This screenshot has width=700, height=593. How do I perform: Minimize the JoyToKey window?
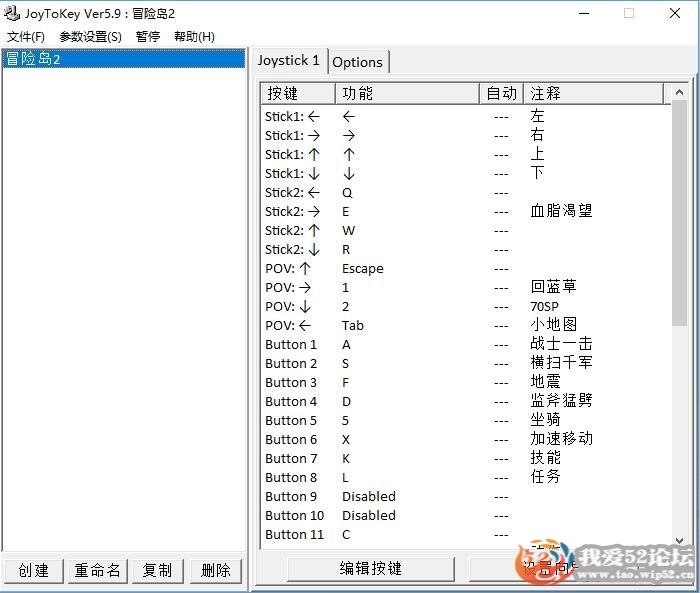click(x=584, y=13)
